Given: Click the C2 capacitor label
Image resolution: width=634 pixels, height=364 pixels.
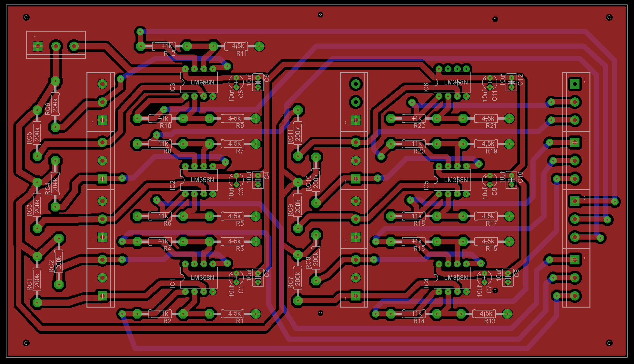Looking at the screenshot, I should click(267, 273).
